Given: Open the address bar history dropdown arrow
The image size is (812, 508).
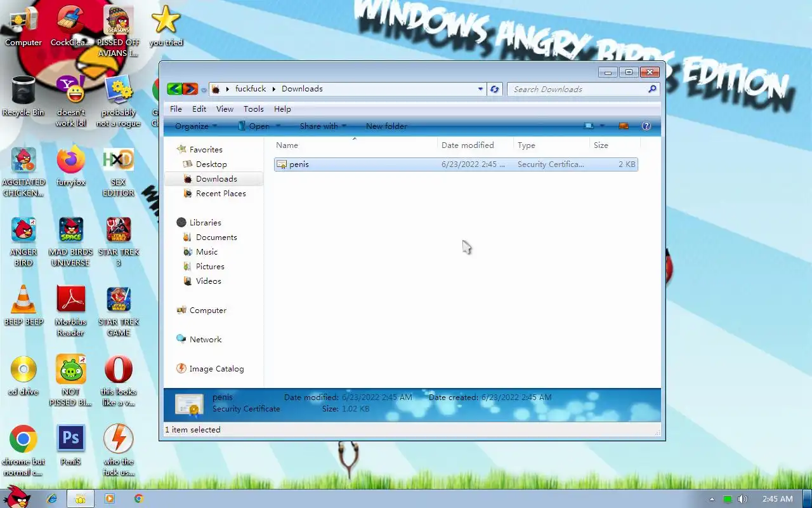Looking at the screenshot, I should [480, 89].
